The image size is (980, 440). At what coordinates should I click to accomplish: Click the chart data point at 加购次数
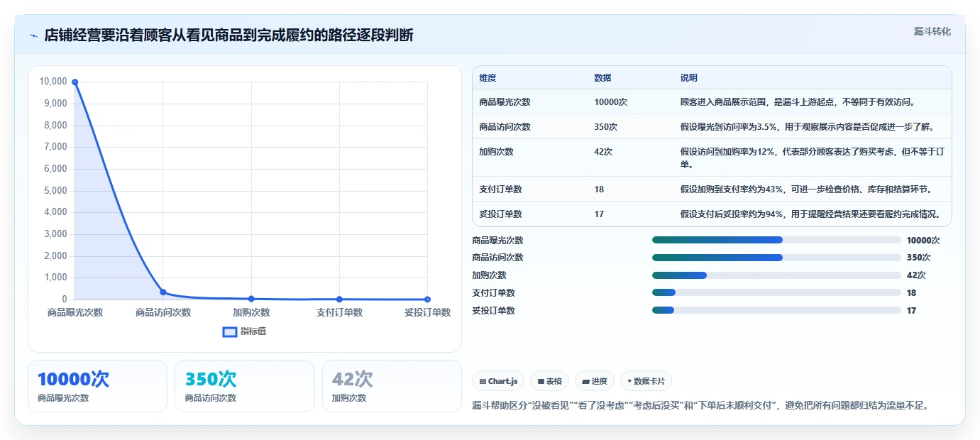[x=251, y=299]
